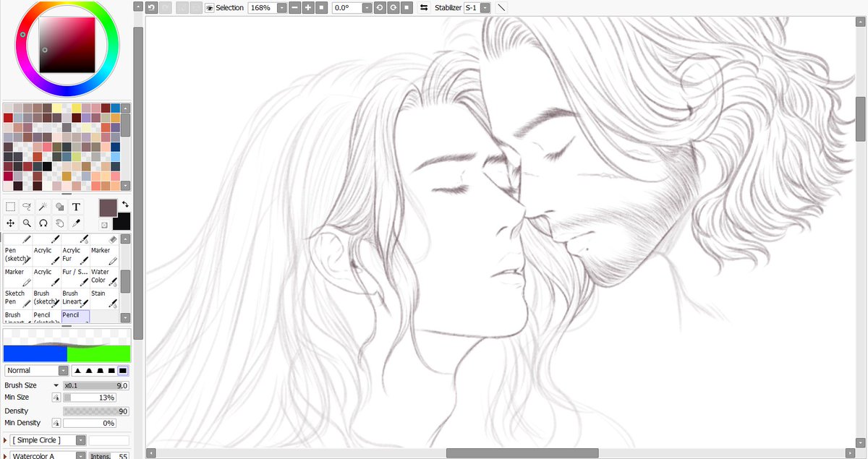Reset the canvas zoom level
The width and height of the screenshot is (868, 459).
point(321,7)
